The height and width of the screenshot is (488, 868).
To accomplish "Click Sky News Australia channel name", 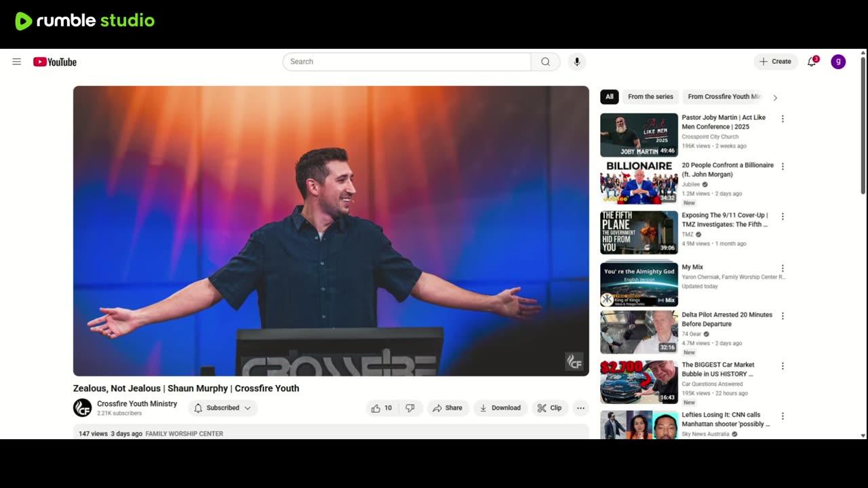I will pyautogui.click(x=705, y=434).
